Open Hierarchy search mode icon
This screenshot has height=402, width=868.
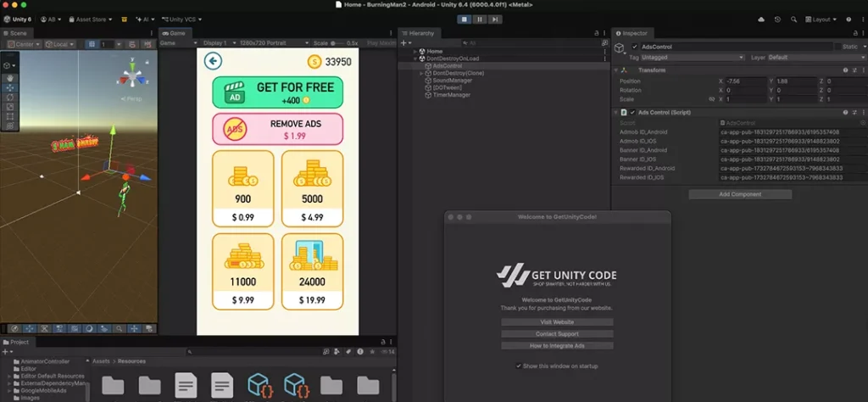click(604, 42)
